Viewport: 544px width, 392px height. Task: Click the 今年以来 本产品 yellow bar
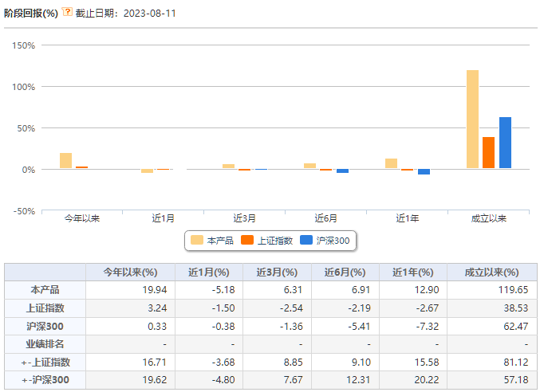coord(66,160)
